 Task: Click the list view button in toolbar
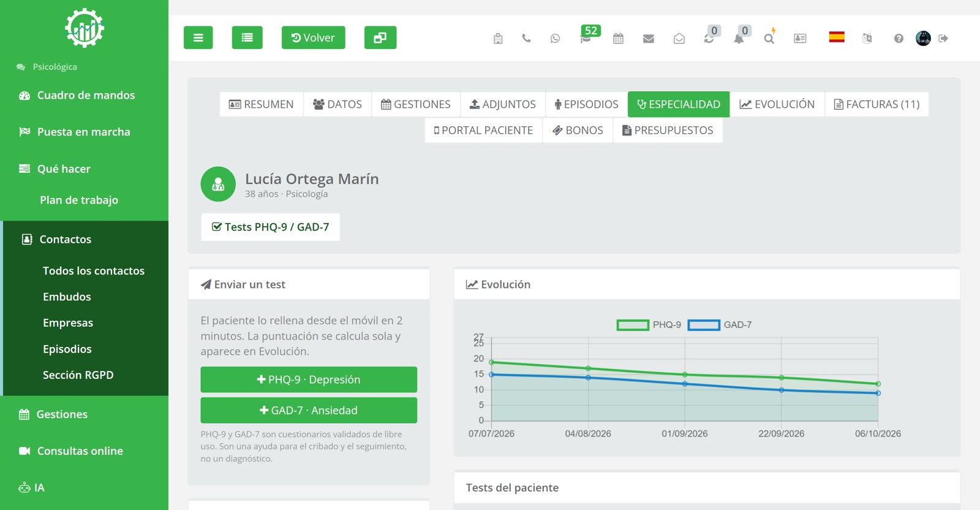[x=247, y=37]
